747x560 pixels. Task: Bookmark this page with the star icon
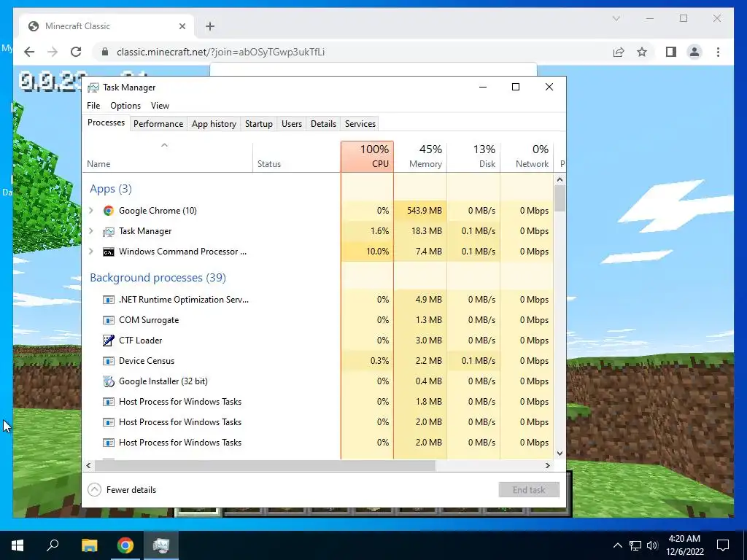click(x=642, y=52)
